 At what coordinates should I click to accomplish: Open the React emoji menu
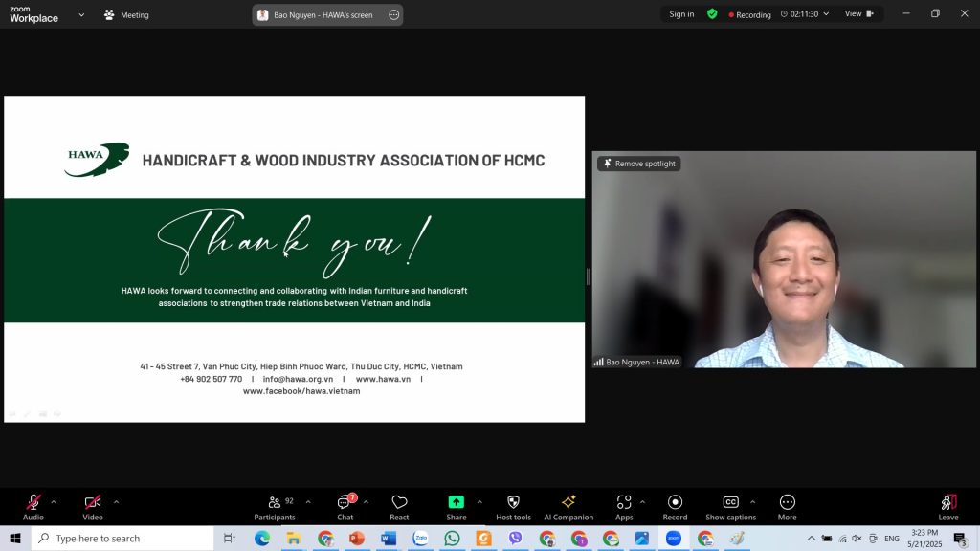[399, 507]
